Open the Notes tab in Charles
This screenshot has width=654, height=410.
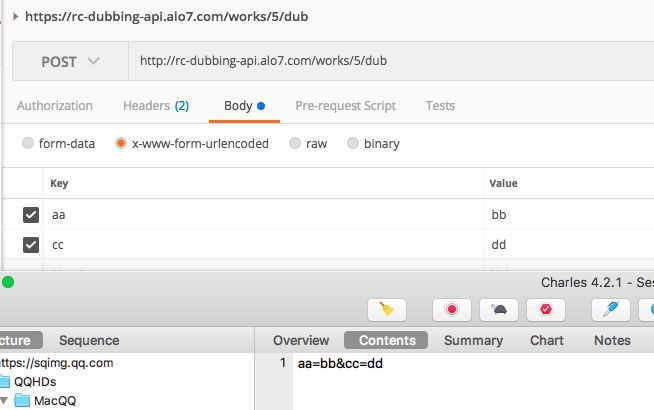tap(612, 340)
